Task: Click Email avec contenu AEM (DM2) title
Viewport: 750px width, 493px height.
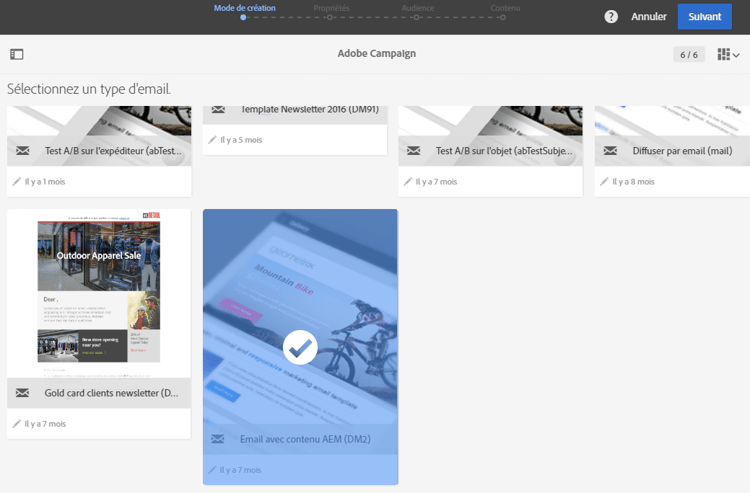Action: 305,439
